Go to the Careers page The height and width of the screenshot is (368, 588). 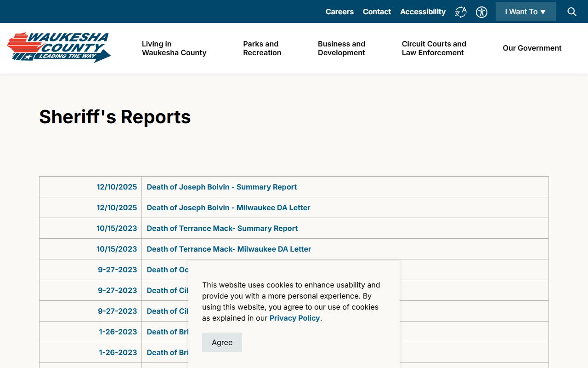339,11
